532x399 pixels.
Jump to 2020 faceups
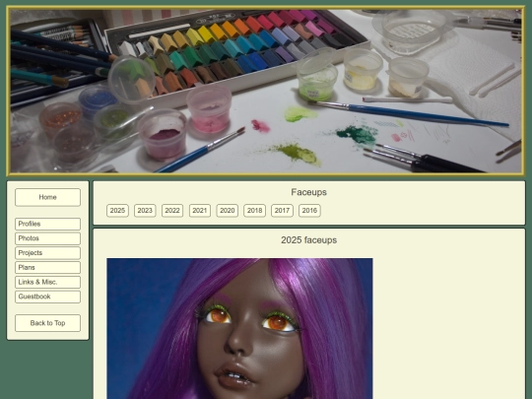[x=228, y=211]
